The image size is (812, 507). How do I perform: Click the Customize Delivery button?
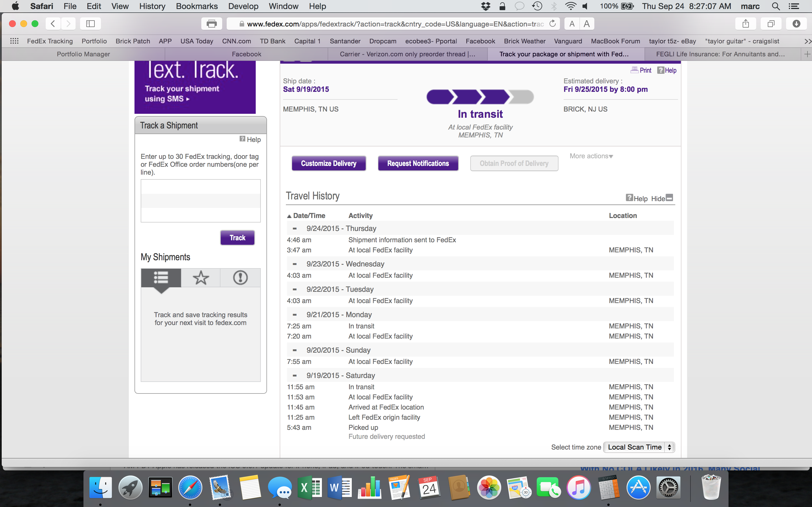coord(328,163)
